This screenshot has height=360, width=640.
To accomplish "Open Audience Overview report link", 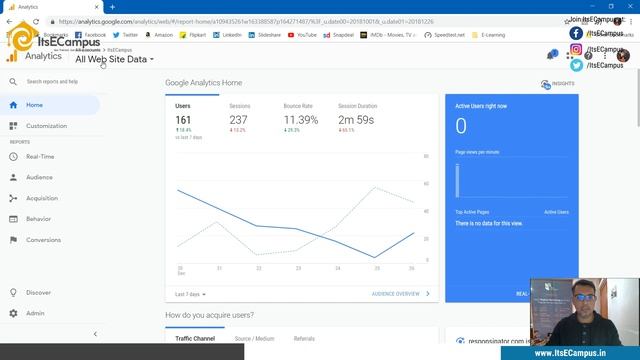I will click(x=400, y=294).
